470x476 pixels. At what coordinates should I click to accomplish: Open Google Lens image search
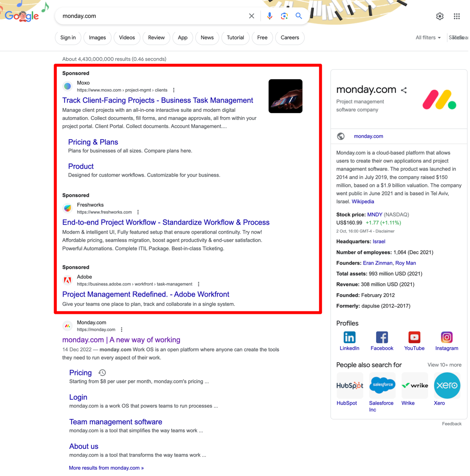click(285, 16)
